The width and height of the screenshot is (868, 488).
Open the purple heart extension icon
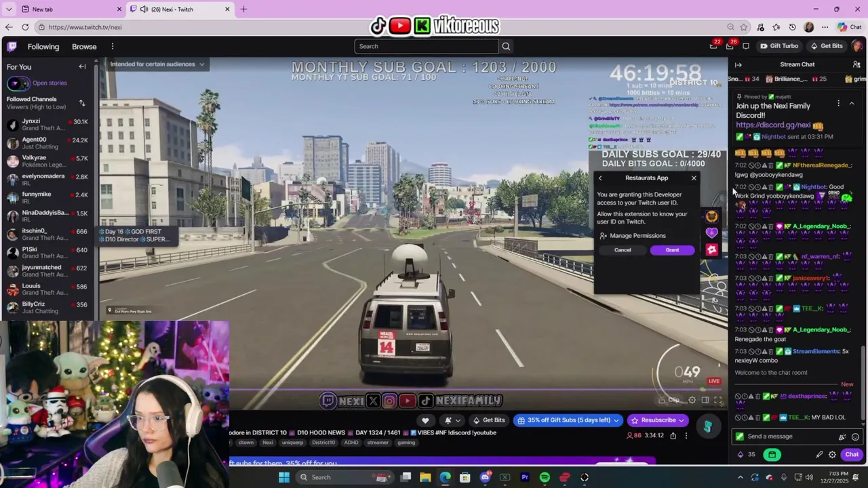tap(711, 233)
